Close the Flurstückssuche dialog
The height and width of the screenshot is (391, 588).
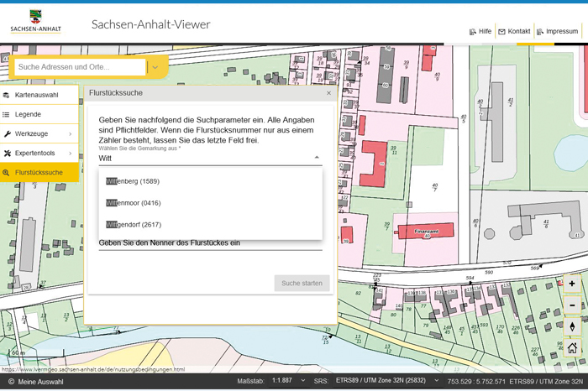[x=329, y=93]
